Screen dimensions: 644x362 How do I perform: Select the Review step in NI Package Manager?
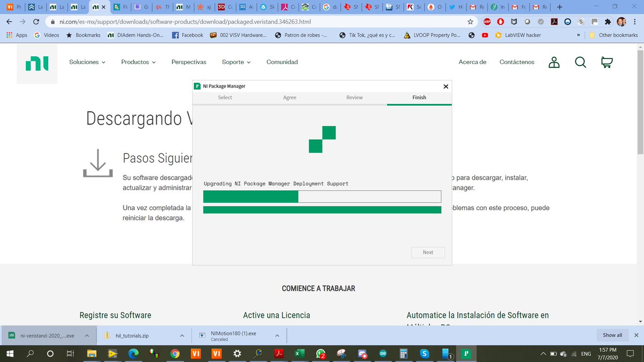pos(354,98)
